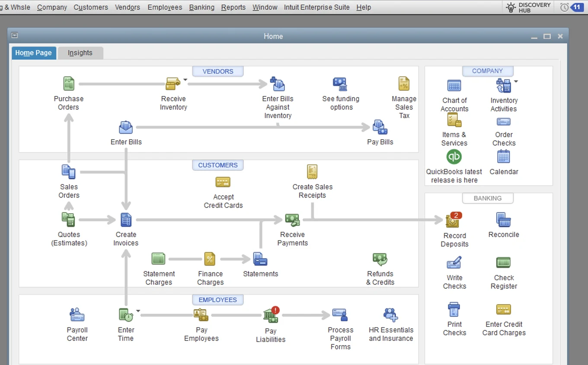The height and width of the screenshot is (365, 588).
Task: Click Finance Charges icon
Action: pyautogui.click(x=210, y=259)
